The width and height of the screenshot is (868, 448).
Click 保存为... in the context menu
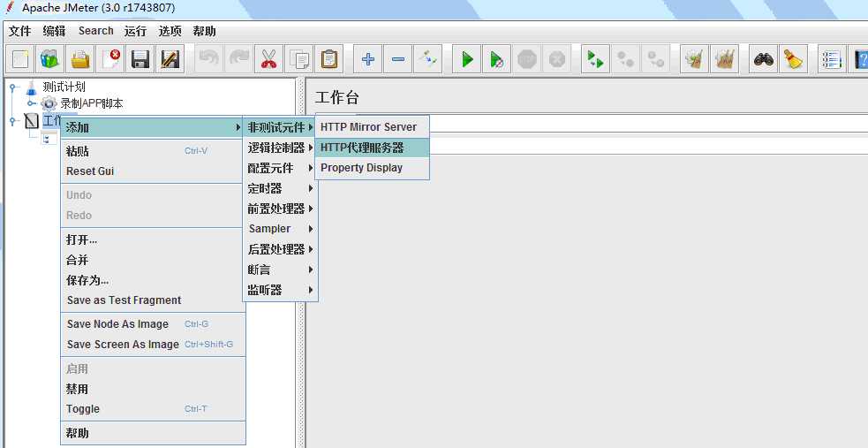(x=153, y=280)
